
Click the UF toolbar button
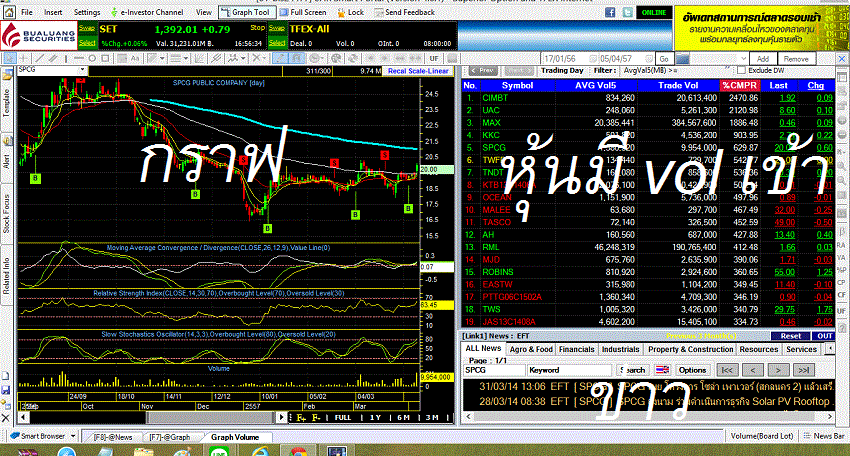pyautogui.click(x=434, y=58)
